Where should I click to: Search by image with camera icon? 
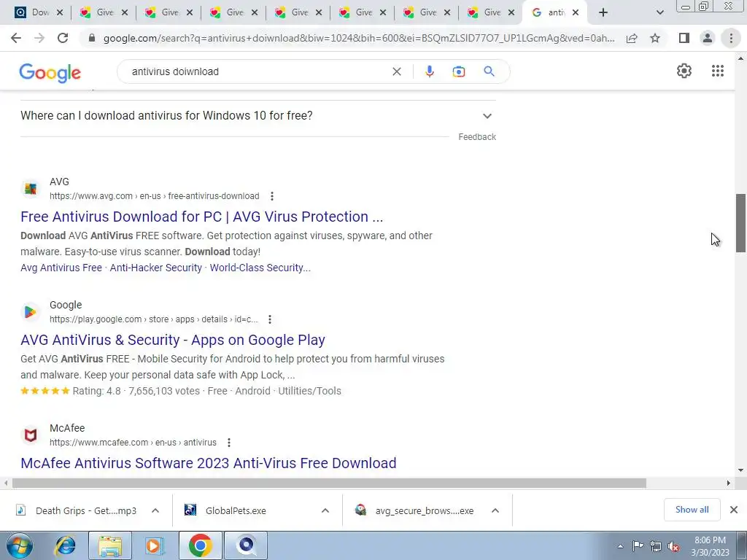pyautogui.click(x=458, y=71)
